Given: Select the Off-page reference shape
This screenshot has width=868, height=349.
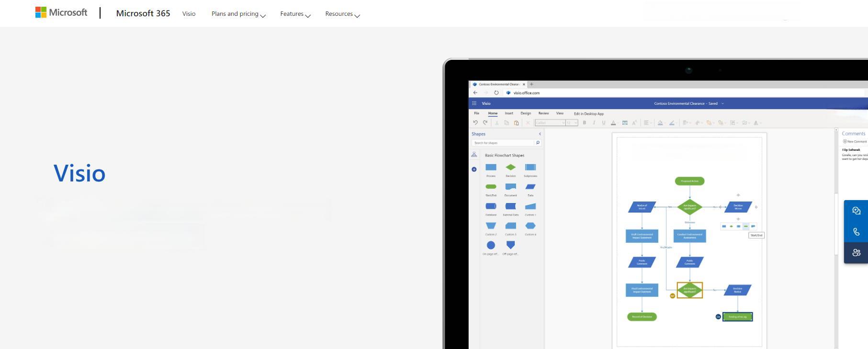Looking at the screenshot, I should click(511, 245).
